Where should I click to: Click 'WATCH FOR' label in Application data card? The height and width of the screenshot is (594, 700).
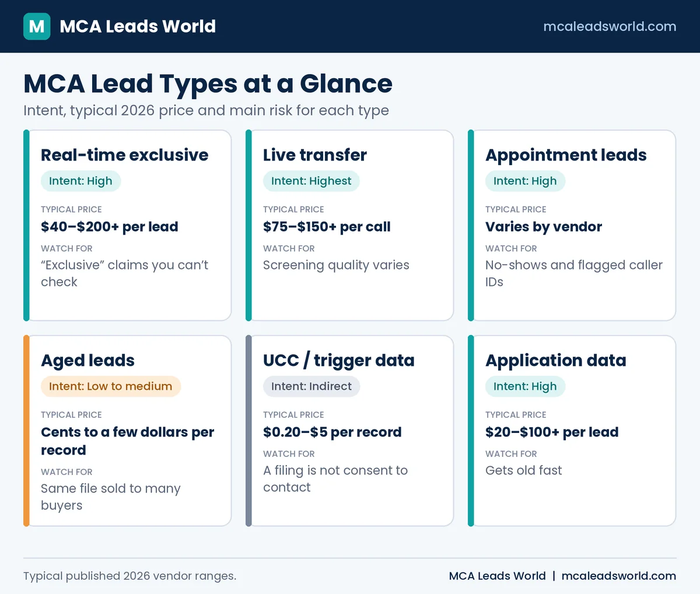tap(511, 454)
